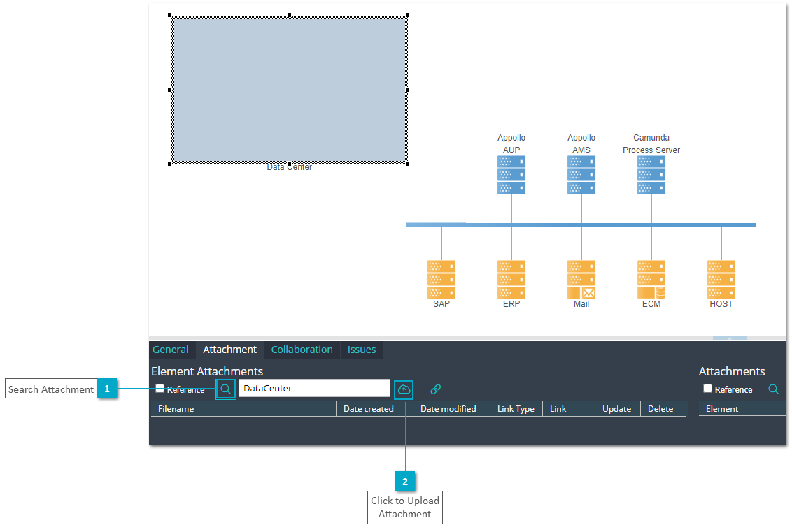Click the link attachment chain icon
792x532 pixels.
tap(435, 389)
